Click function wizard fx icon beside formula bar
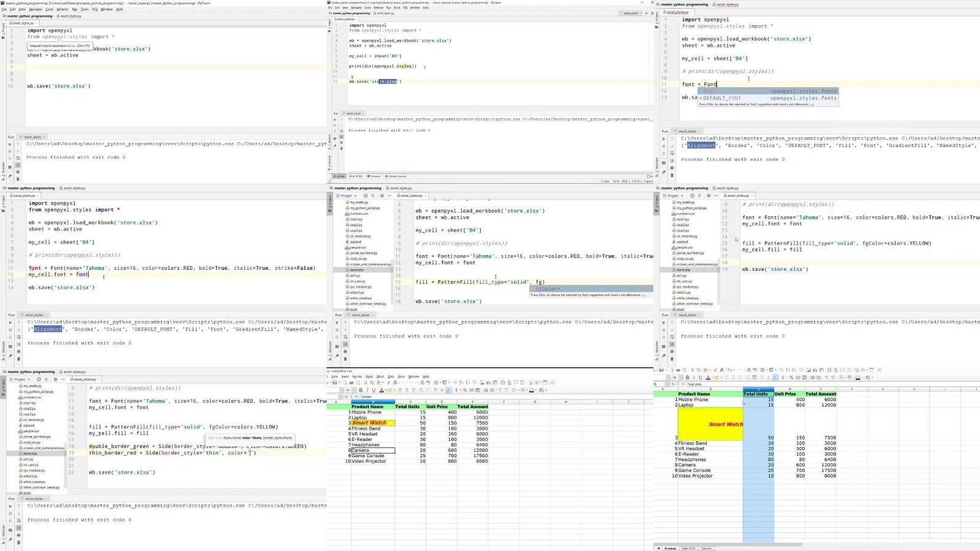The height and width of the screenshot is (551, 980). pyautogui.click(x=347, y=397)
